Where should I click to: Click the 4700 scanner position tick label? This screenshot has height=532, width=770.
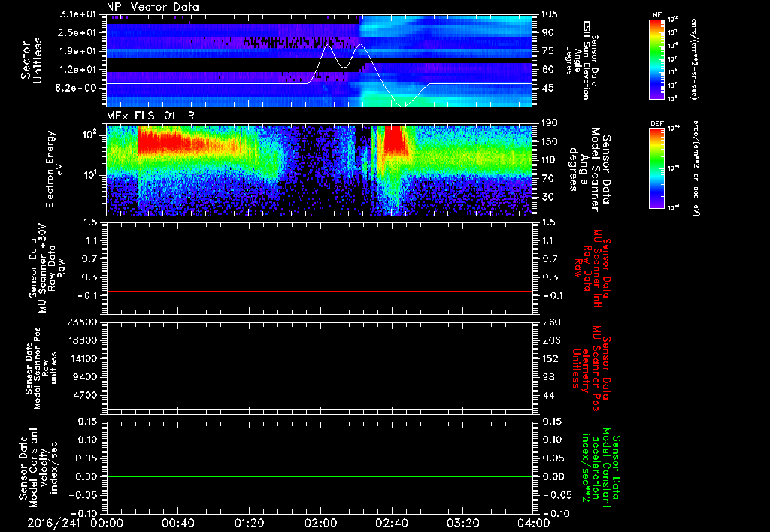[x=84, y=395]
